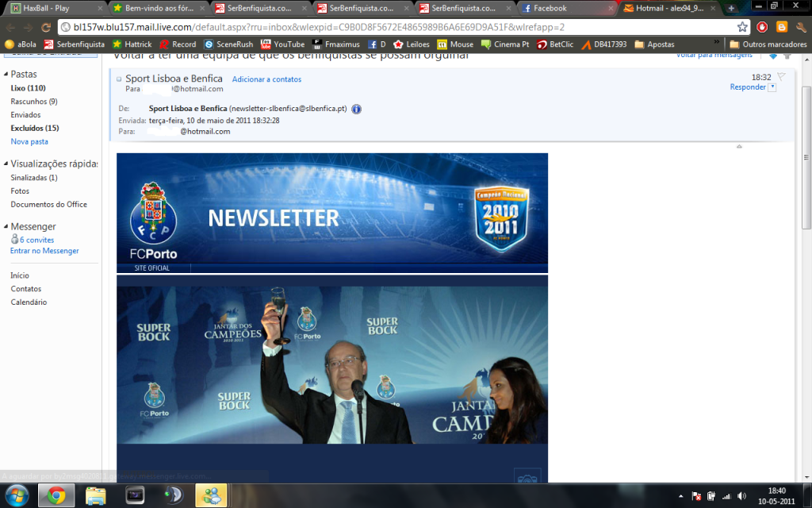Expand the Responder dropdown arrow
812x508 pixels.
tap(772, 87)
